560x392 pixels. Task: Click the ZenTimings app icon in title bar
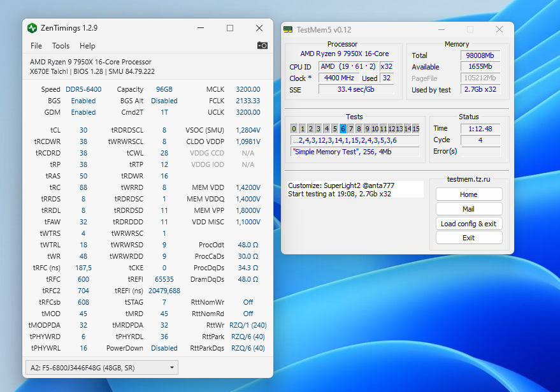32,28
